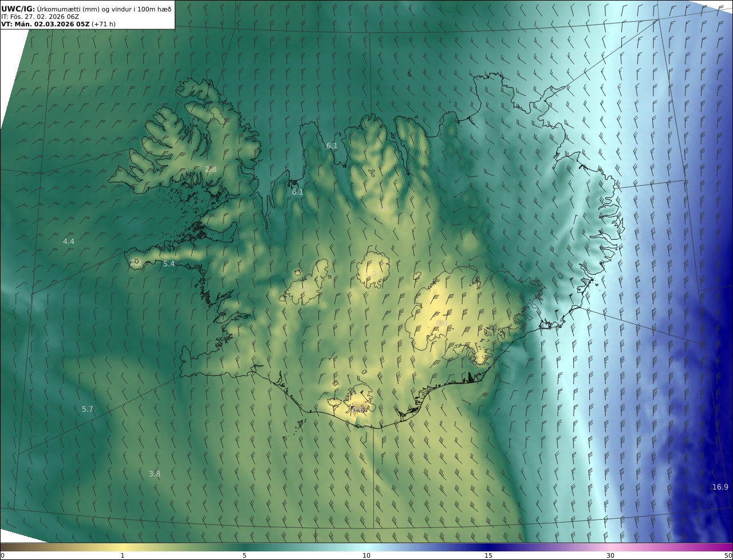The image size is (733, 560).
Task: Select the colorbar tick label 5
Action: pyautogui.click(x=245, y=555)
